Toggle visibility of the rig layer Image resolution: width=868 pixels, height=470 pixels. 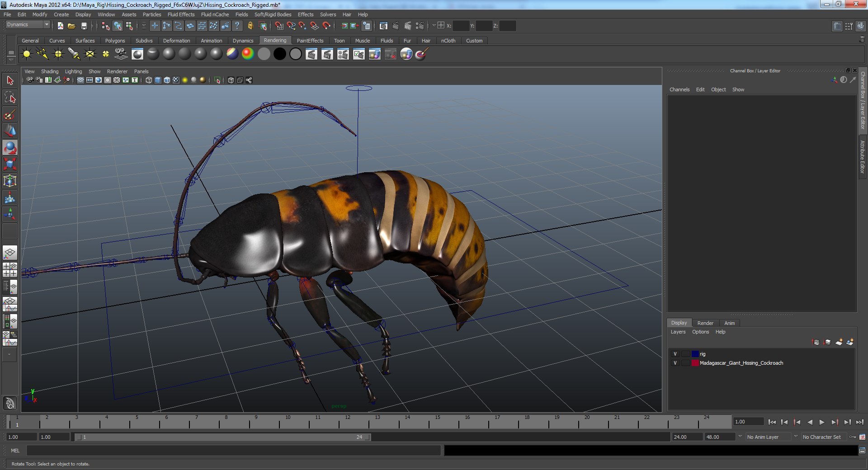675,354
